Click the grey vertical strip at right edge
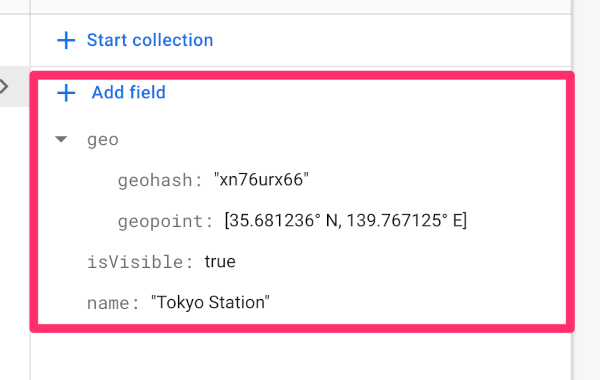Viewport: 600px width, 380px height. [x=586, y=190]
